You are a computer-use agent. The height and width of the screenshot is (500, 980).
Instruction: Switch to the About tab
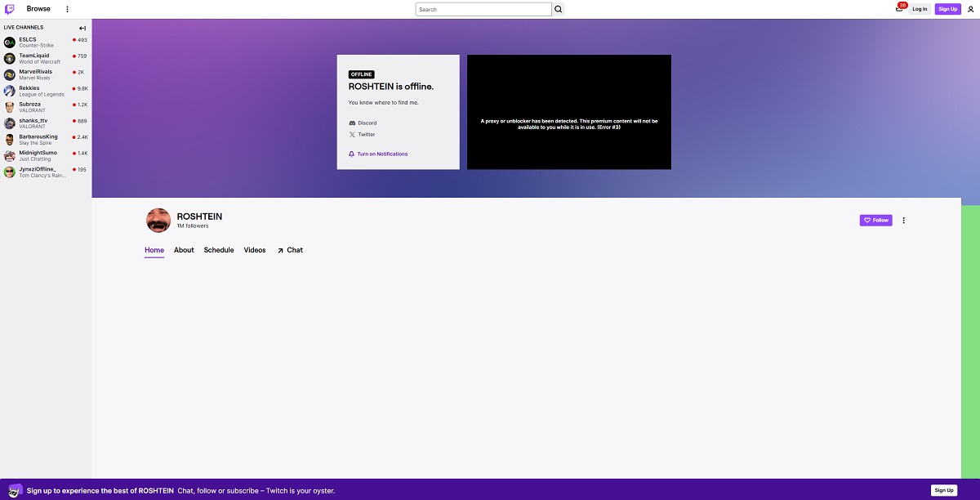[184, 250]
